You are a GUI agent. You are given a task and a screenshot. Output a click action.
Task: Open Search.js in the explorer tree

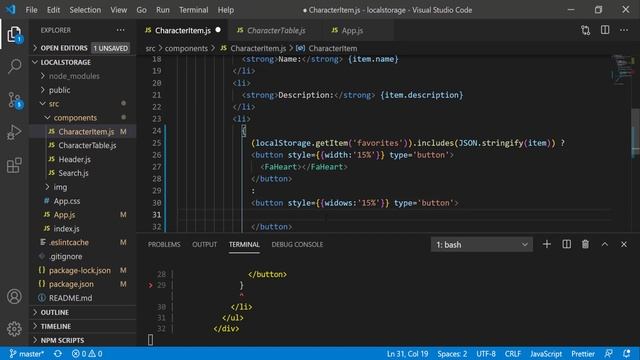tap(73, 173)
